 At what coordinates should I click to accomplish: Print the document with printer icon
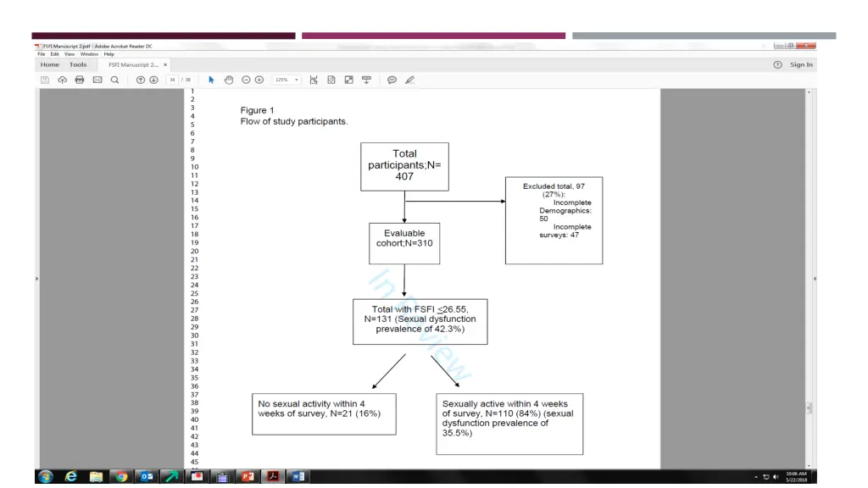80,80
